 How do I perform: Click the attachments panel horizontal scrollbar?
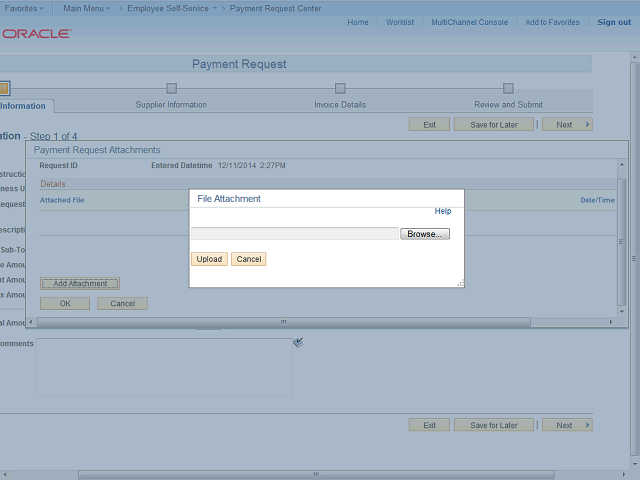(x=284, y=322)
